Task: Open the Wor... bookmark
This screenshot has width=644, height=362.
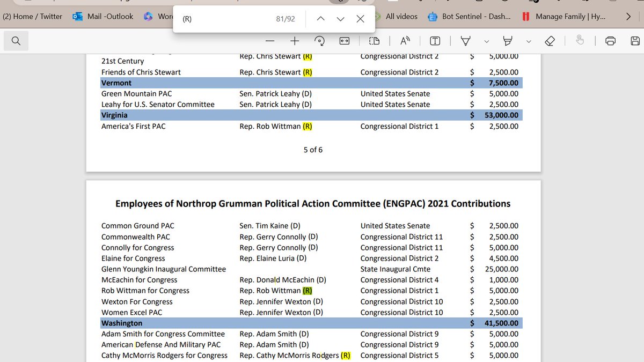Action: [158, 17]
